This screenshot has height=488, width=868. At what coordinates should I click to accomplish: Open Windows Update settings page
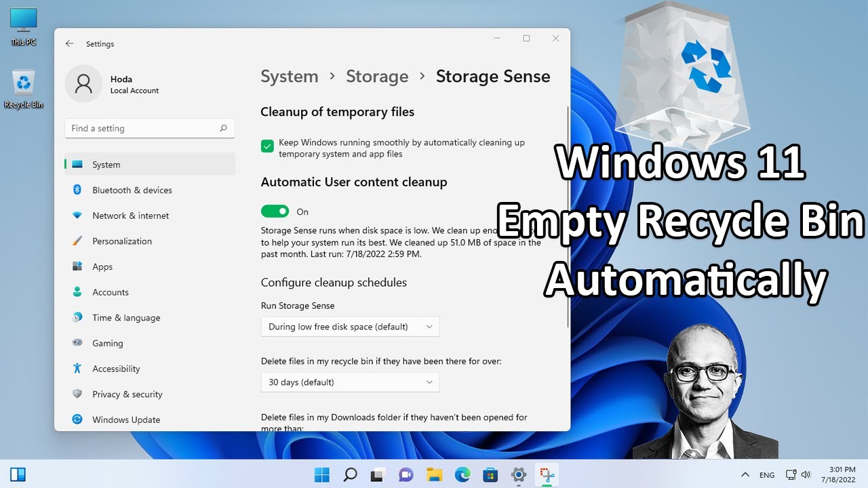(150, 420)
